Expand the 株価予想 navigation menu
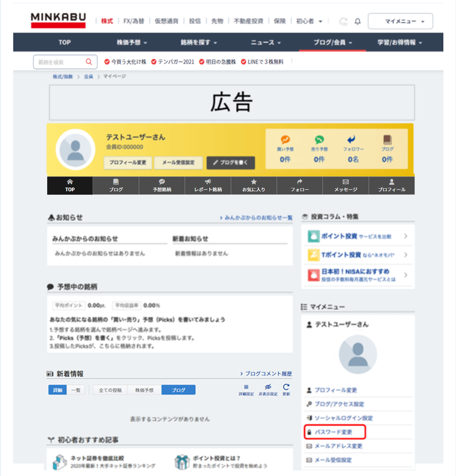The width and height of the screenshot is (456, 476). 132,42
